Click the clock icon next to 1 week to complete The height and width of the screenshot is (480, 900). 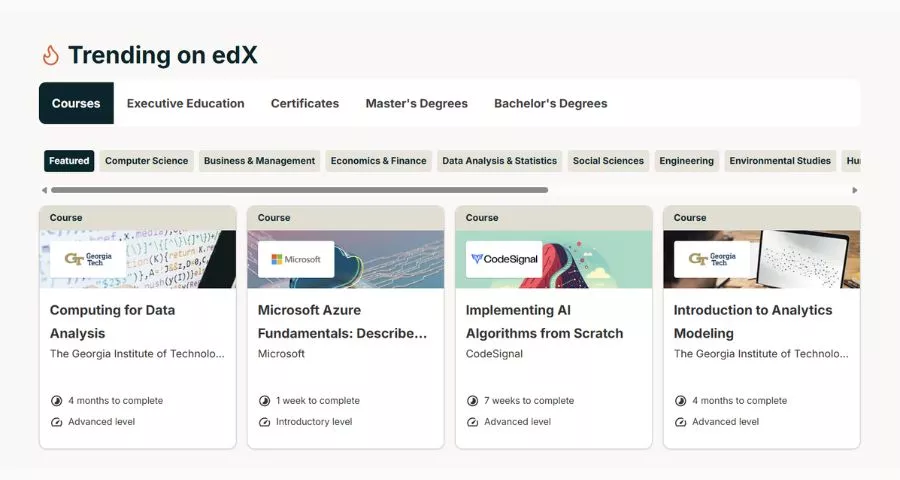(x=265, y=401)
